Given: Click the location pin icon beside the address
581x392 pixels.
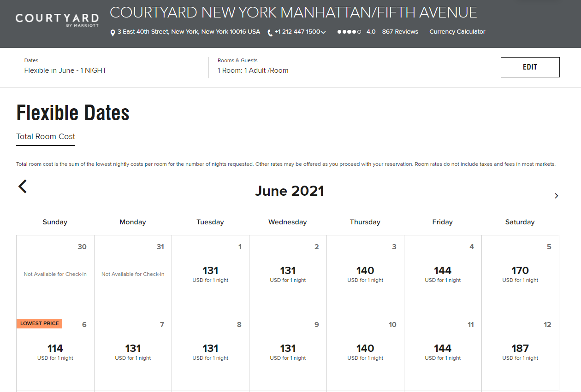Looking at the screenshot, I should coord(113,33).
